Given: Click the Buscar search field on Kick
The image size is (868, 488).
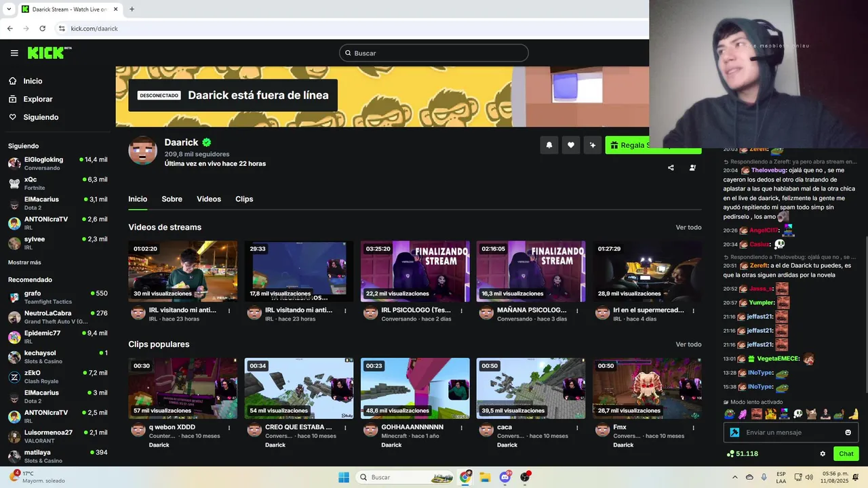Looking at the screenshot, I should coord(434,53).
